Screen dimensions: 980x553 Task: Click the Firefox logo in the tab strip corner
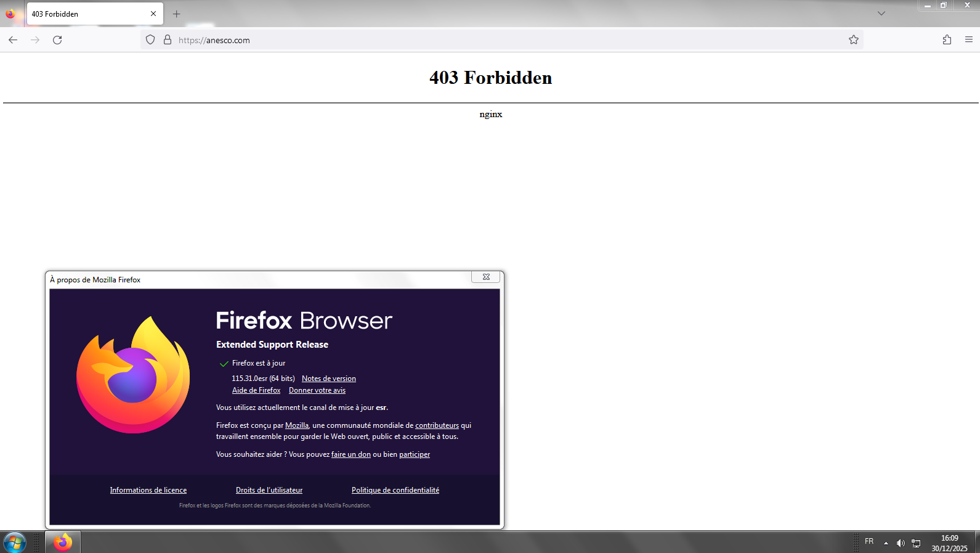point(10,14)
